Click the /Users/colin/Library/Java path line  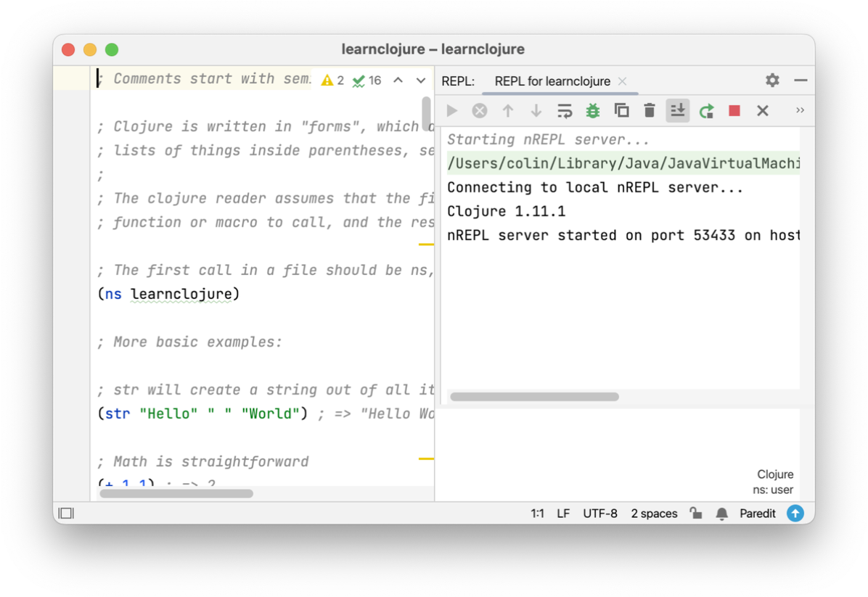[623, 163]
